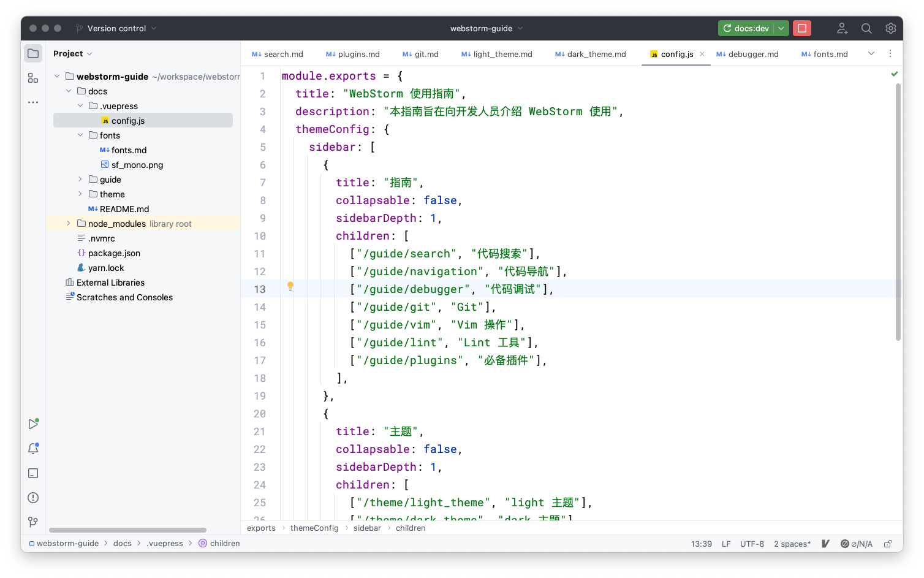This screenshot has height=578, width=924.
Task: Switch to the dark_theme.md tab
Action: coord(590,54)
